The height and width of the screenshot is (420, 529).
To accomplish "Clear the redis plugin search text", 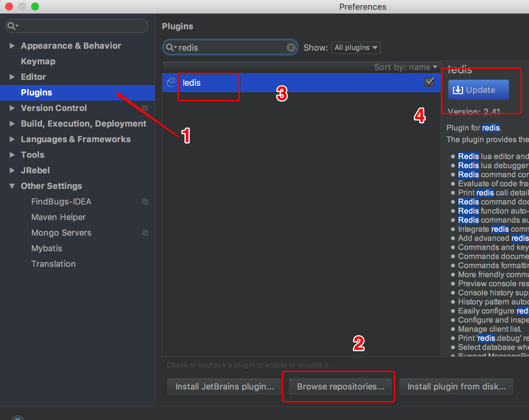I will tap(291, 47).
